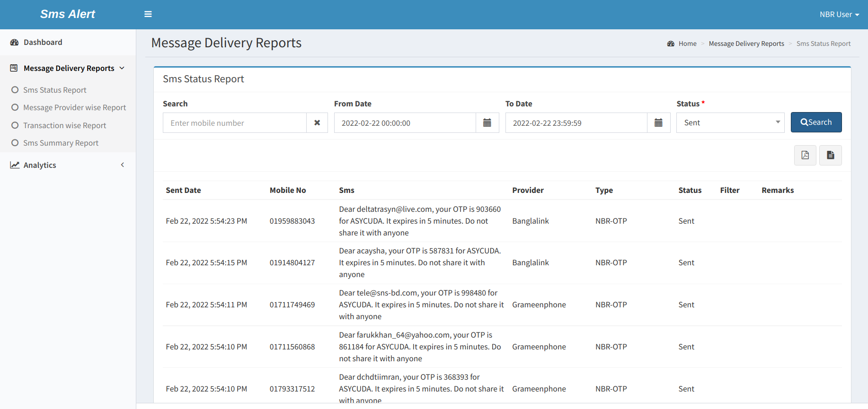Focus the mobile number search field
868x409 pixels.
pyautogui.click(x=235, y=123)
